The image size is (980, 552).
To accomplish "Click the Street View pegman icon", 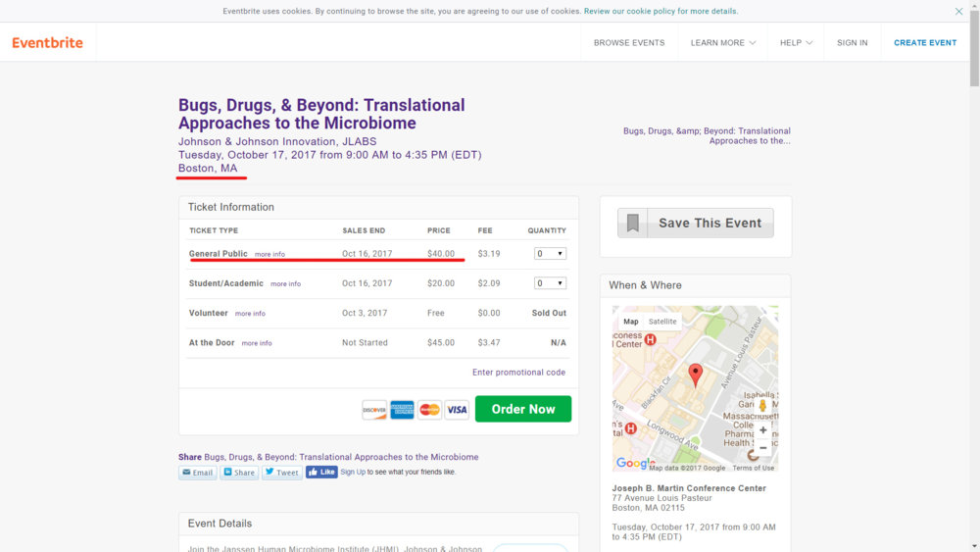I will pyautogui.click(x=762, y=406).
